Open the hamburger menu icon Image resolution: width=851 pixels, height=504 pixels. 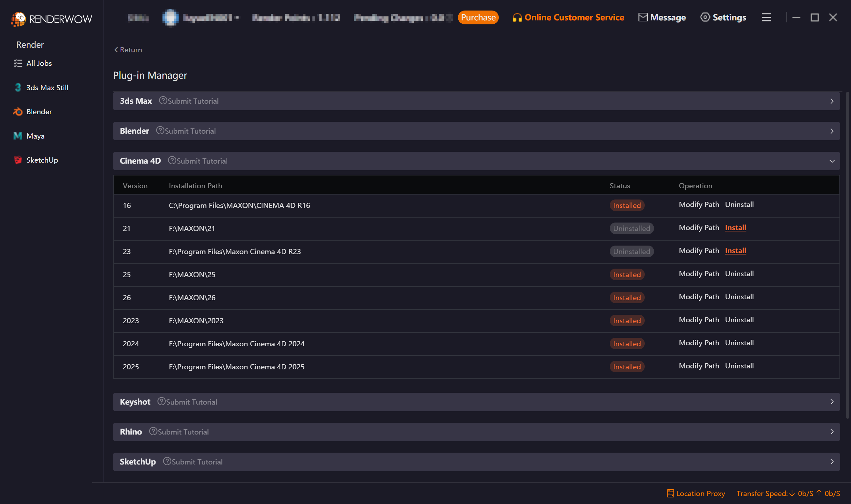coord(766,17)
